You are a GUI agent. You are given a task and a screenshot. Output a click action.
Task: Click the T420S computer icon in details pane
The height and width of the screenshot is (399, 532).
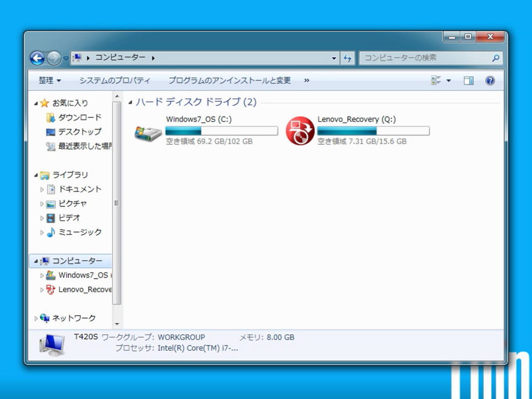[52, 345]
